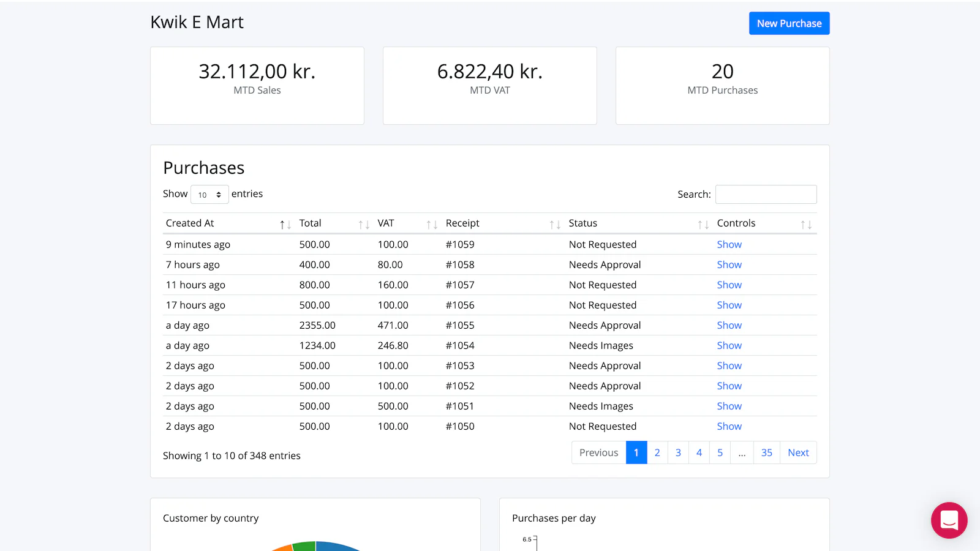Open the Show entries count dropdown

click(x=209, y=195)
